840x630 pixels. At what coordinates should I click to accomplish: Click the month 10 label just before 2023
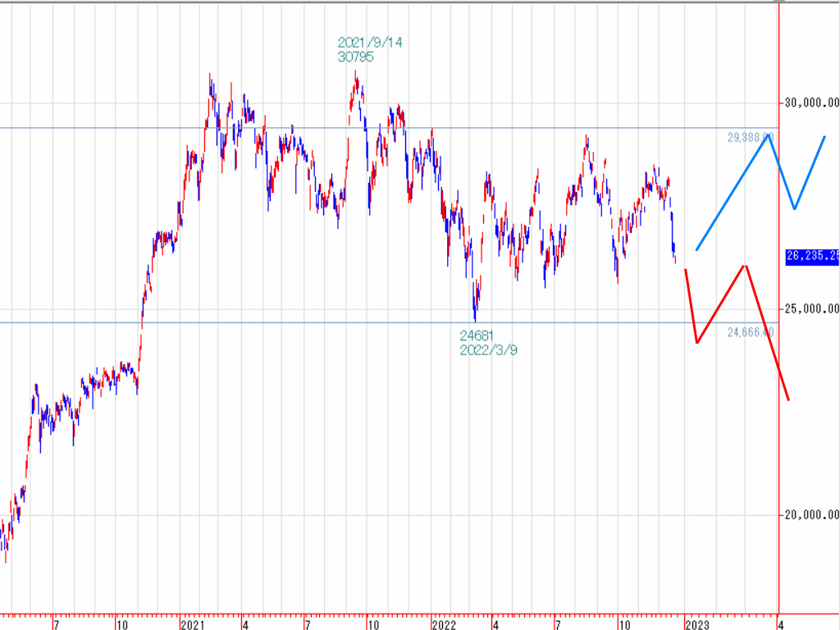coord(624,624)
